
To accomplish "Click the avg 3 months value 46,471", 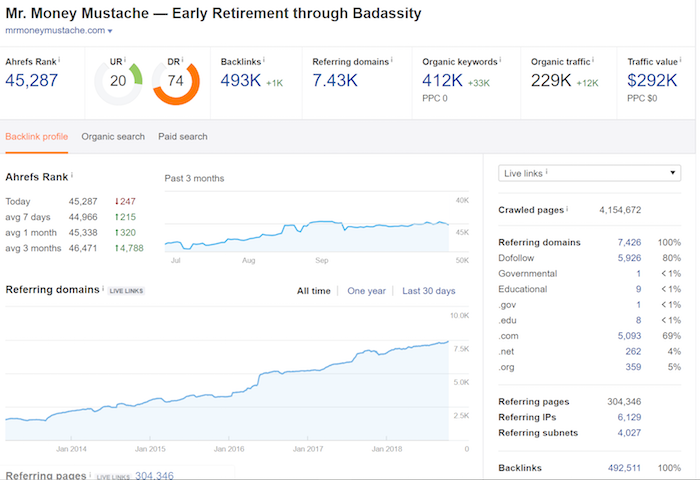I will coord(83,248).
